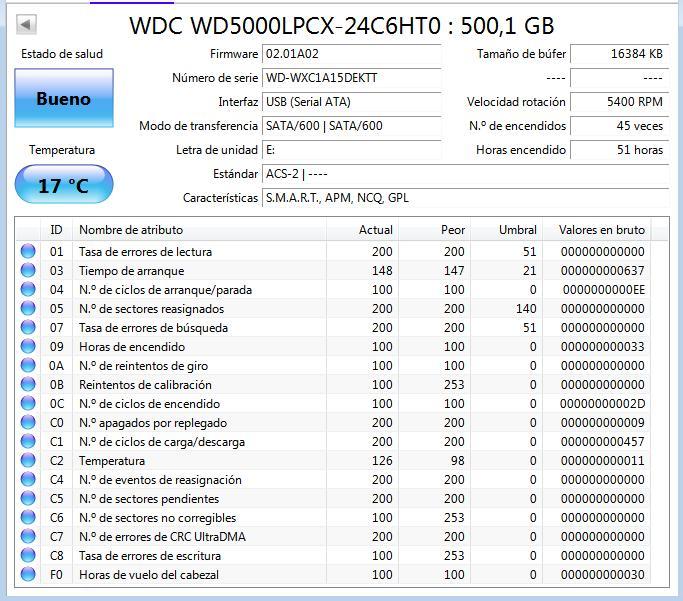The width and height of the screenshot is (683, 601).
Task: Click status orb for sectores reasignados row
Action: point(28,308)
